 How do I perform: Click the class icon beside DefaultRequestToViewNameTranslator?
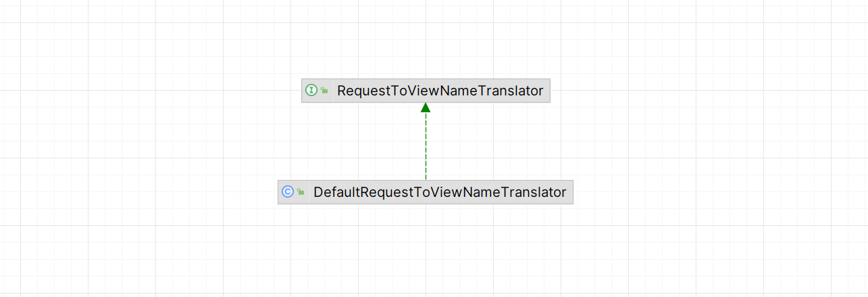tap(288, 192)
